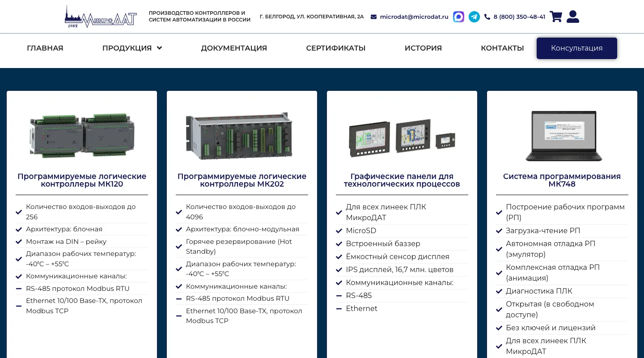Open the user account icon

[x=573, y=17]
